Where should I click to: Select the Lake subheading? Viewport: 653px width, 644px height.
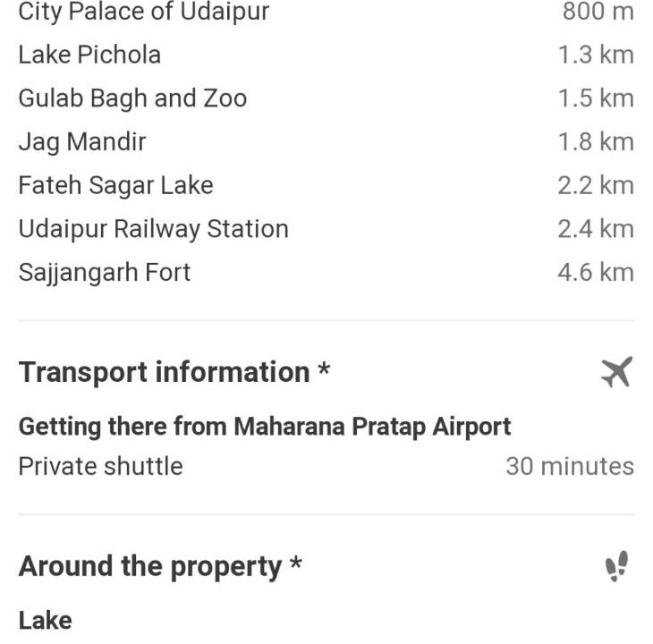point(45,620)
